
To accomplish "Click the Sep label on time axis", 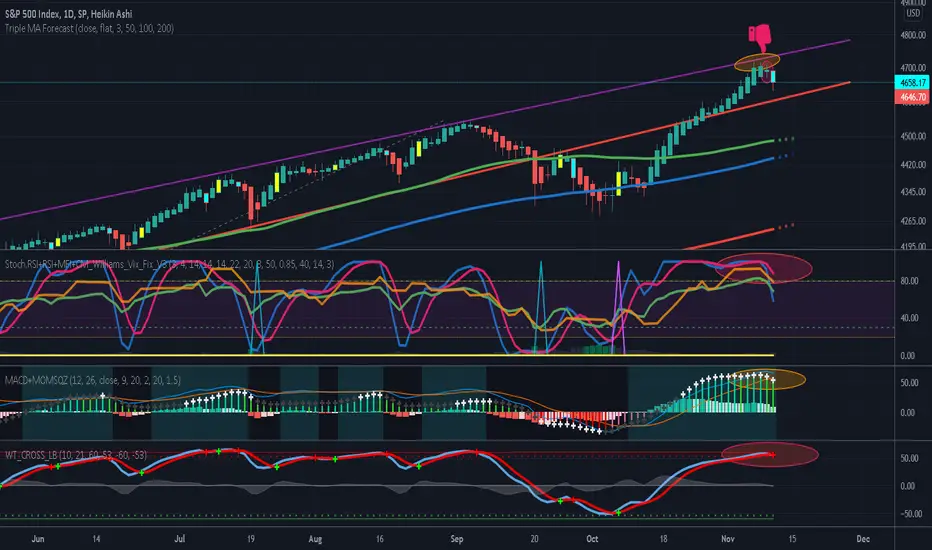I will click(x=456, y=539).
